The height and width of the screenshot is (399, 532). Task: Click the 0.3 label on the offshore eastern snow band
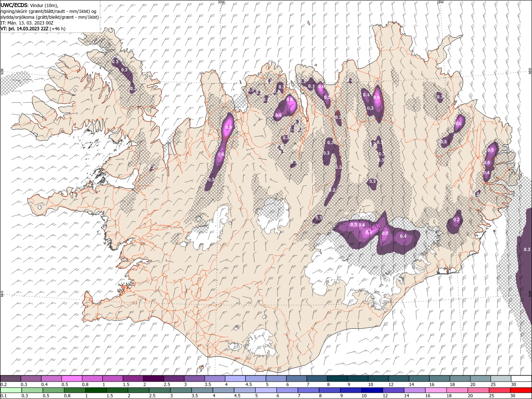click(x=527, y=249)
